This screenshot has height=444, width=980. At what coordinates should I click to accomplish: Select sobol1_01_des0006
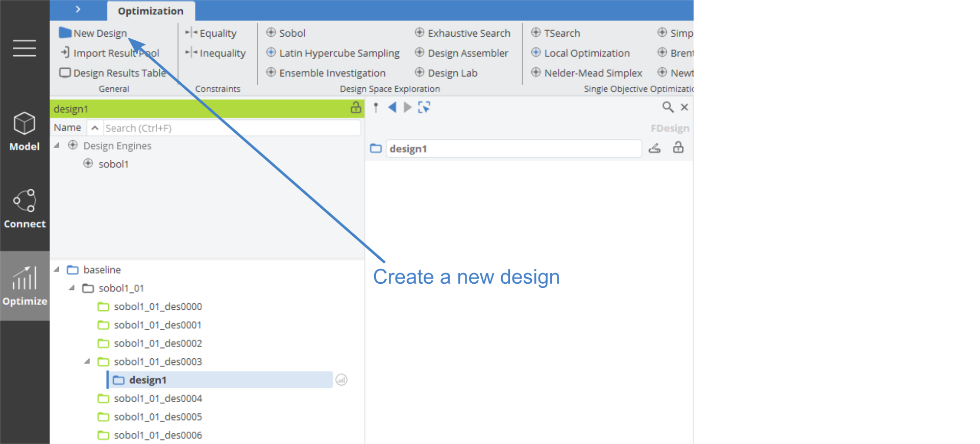[x=158, y=435]
